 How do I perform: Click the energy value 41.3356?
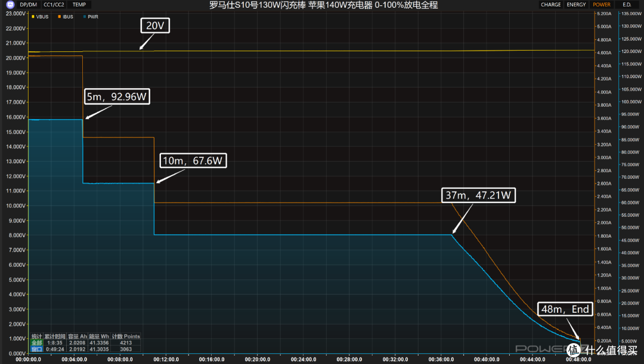(99, 343)
